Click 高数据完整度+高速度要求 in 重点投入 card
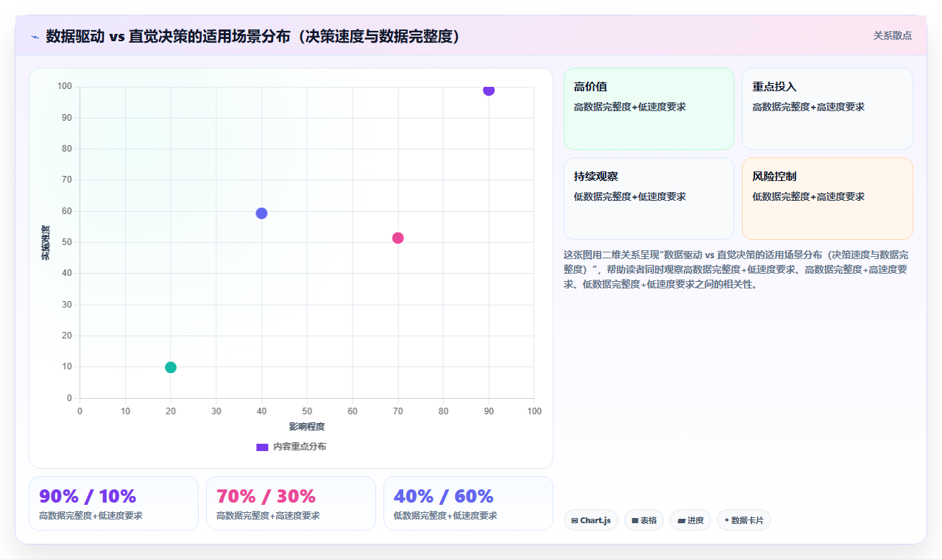 coord(808,107)
